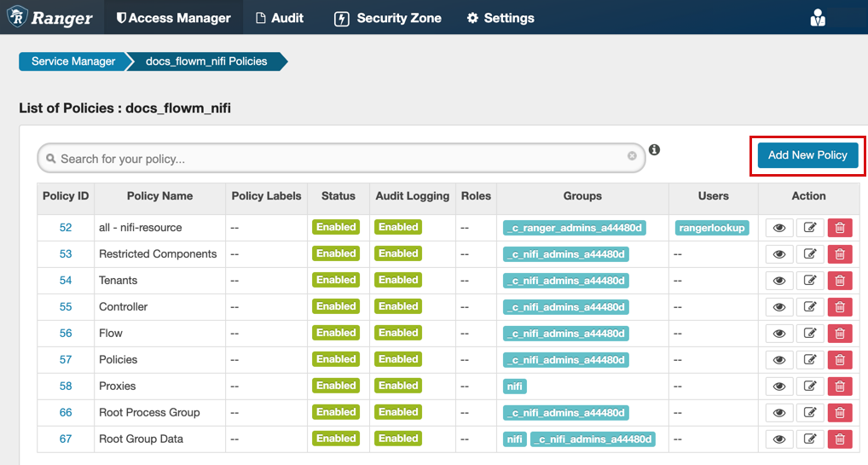Delete the Flow policy row

[x=839, y=334]
